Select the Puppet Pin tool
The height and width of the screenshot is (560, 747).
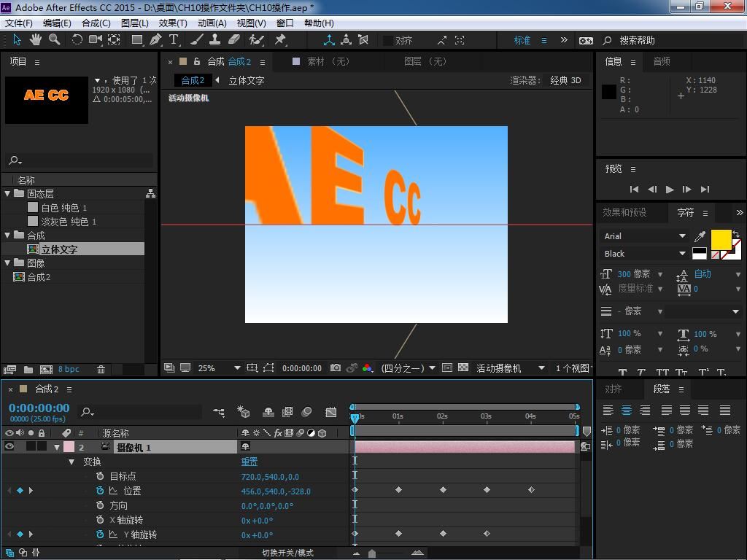pos(280,40)
